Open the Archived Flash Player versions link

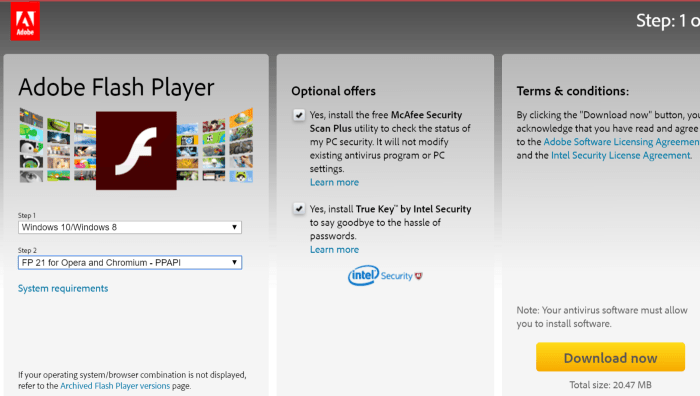pyautogui.click(x=115, y=386)
